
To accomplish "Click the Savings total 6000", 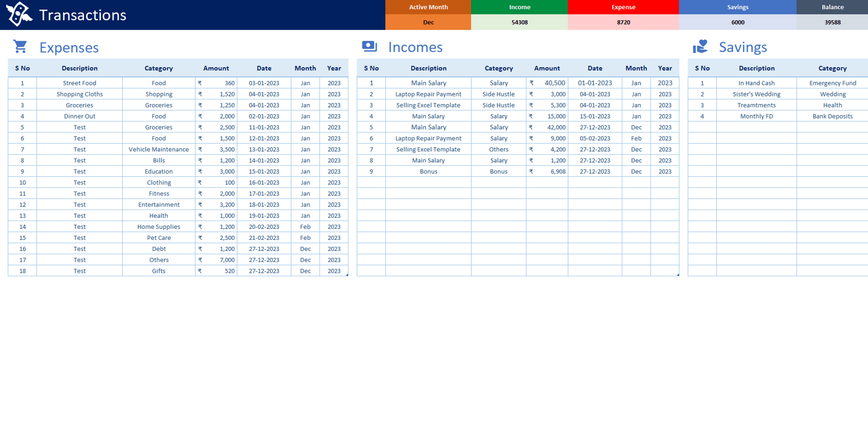I will pos(738,23).
